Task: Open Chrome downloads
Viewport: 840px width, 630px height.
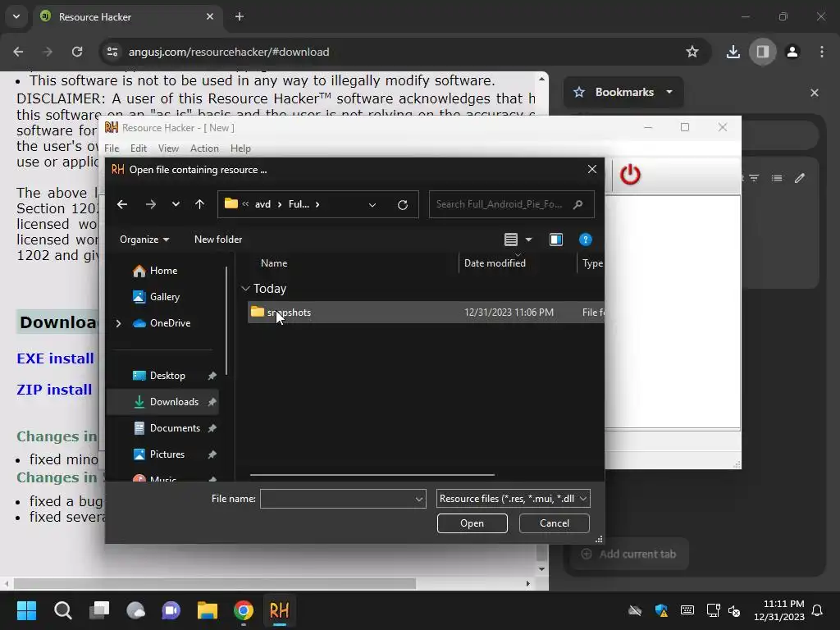Action: 733,52
